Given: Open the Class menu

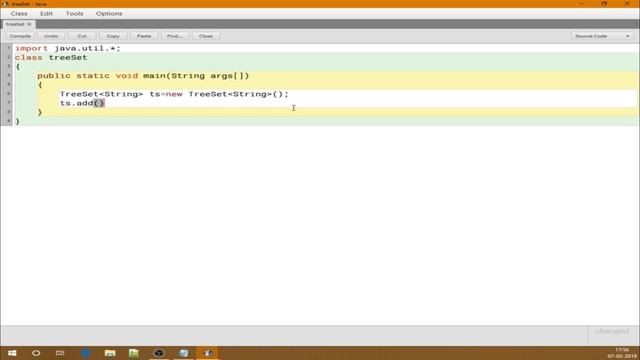Looking at the screenshot, I should (x=19, y=13).
